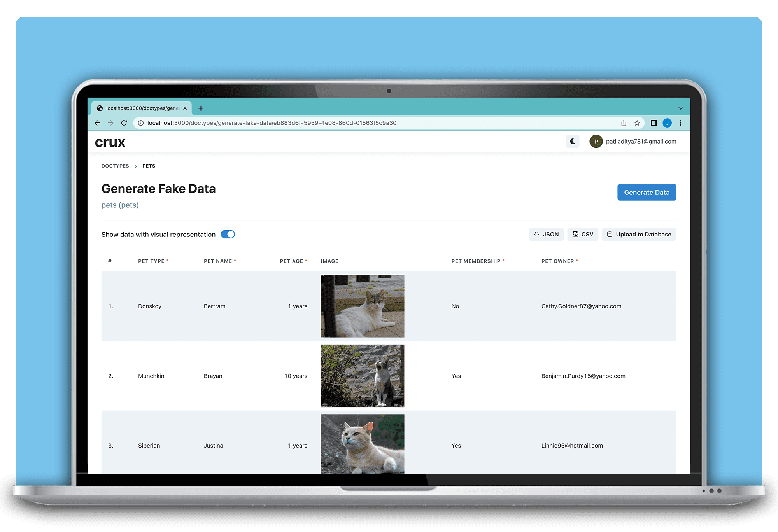Click the browser bookmark star icon
This screenshot has width=778, height=532.
coord(637,123)
